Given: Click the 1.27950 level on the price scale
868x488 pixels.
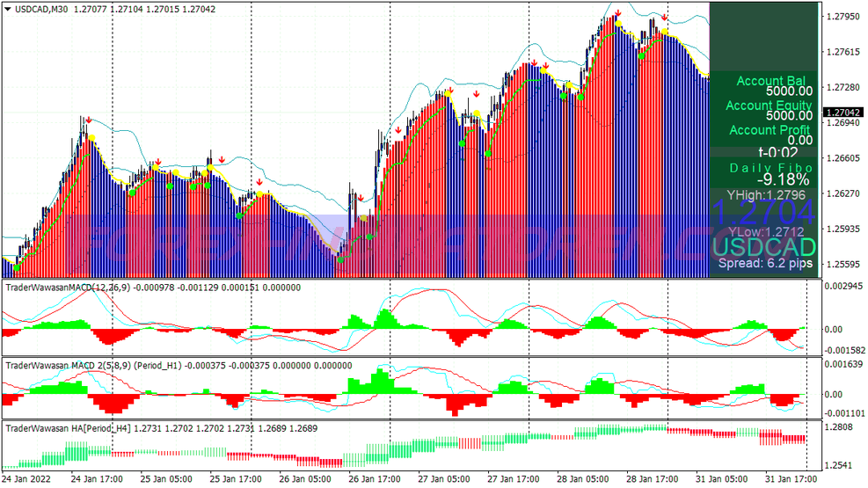Looking at the screenshot, I should (x=842, y=17).
